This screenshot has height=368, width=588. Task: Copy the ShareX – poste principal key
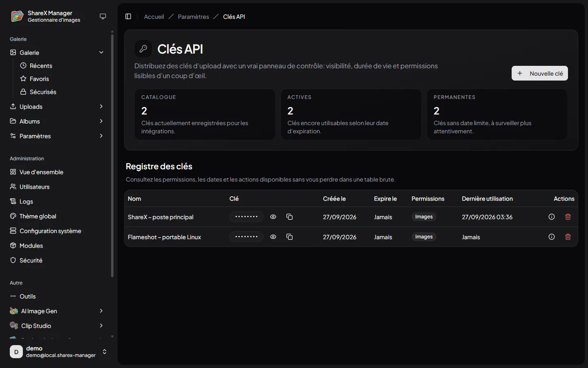290,217
